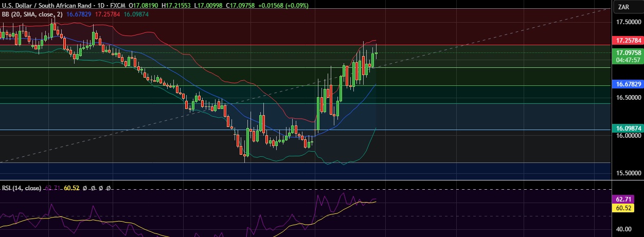This screenshot has width=644, height=237.
Task: Click the green 16.09874 price axis label
Action: 627,128
